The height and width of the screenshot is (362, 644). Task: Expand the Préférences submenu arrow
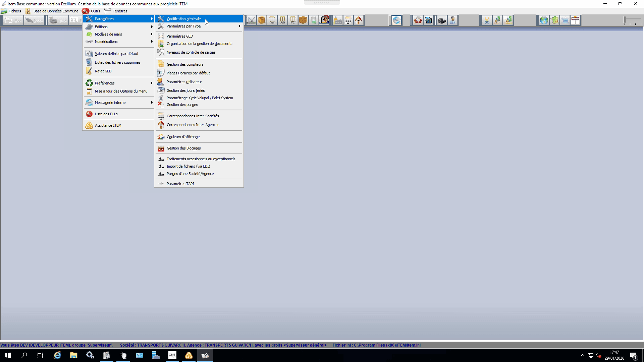[152, 83]
